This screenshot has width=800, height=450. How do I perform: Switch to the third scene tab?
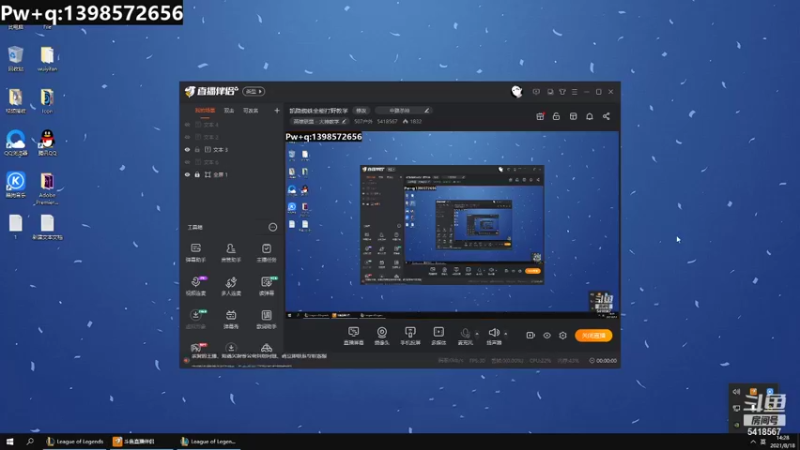[x=251, y=110]
